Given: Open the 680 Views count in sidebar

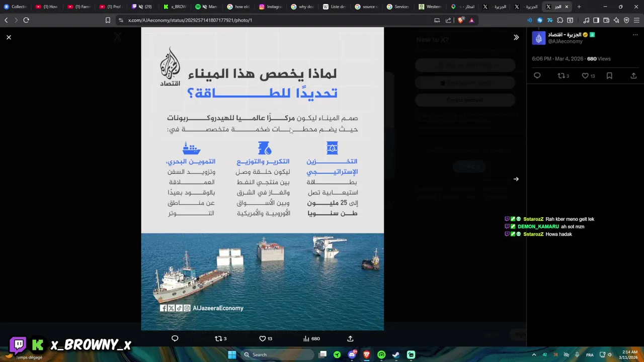Looking at the screenshot, I should coord(599,59).
